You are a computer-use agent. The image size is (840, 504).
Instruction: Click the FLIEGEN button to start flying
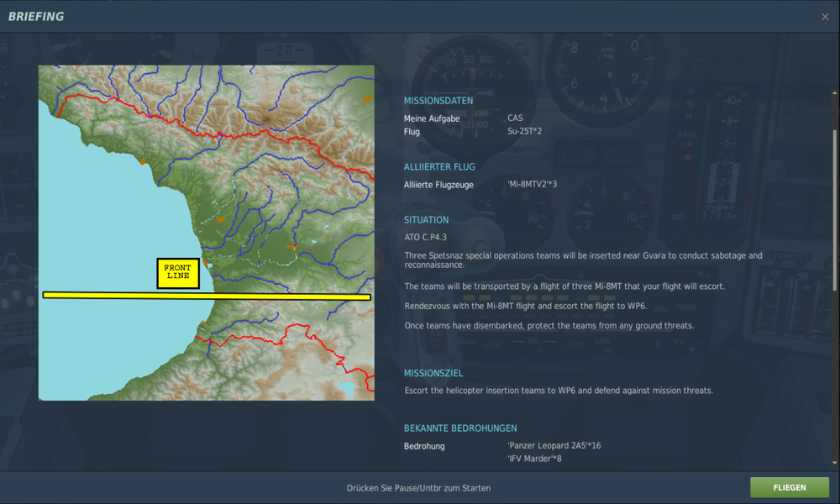[x=789, y=487]
